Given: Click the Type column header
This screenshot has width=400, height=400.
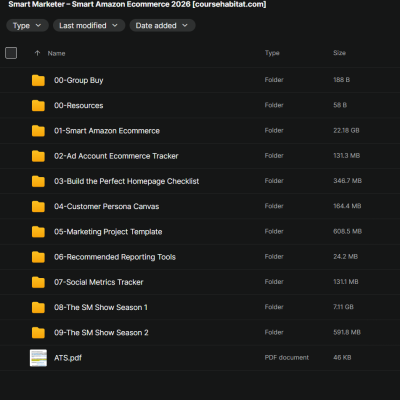Looking at the screenshot, I should point(272,53).
